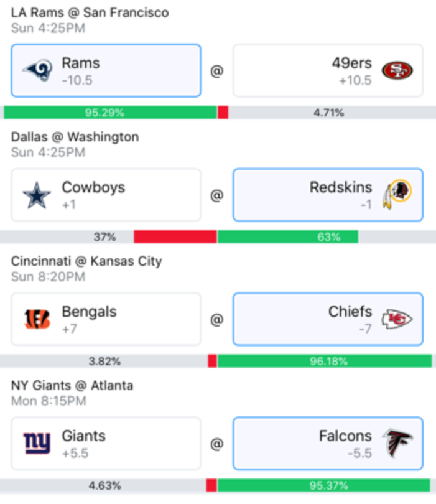Click the Redskins team logo

click(x=397, y=194)
